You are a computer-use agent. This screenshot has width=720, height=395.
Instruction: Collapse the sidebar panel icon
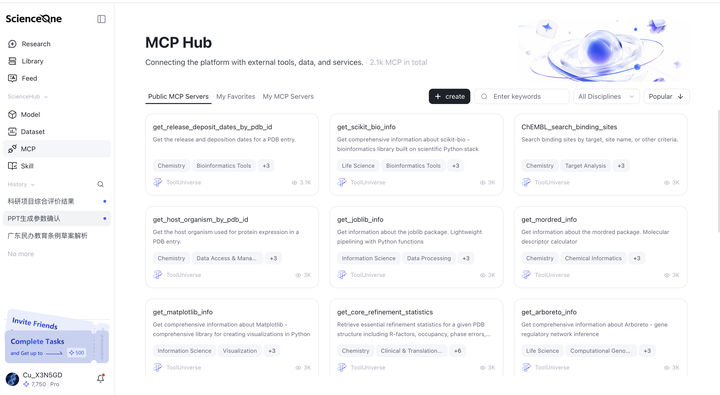click(x=101, y=19)
